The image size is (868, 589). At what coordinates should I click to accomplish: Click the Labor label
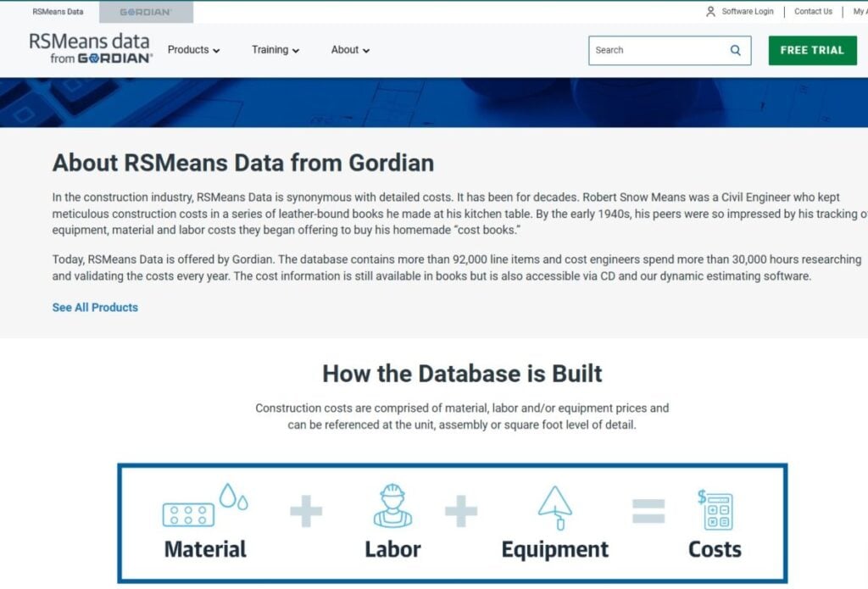(x=392, y=549)
